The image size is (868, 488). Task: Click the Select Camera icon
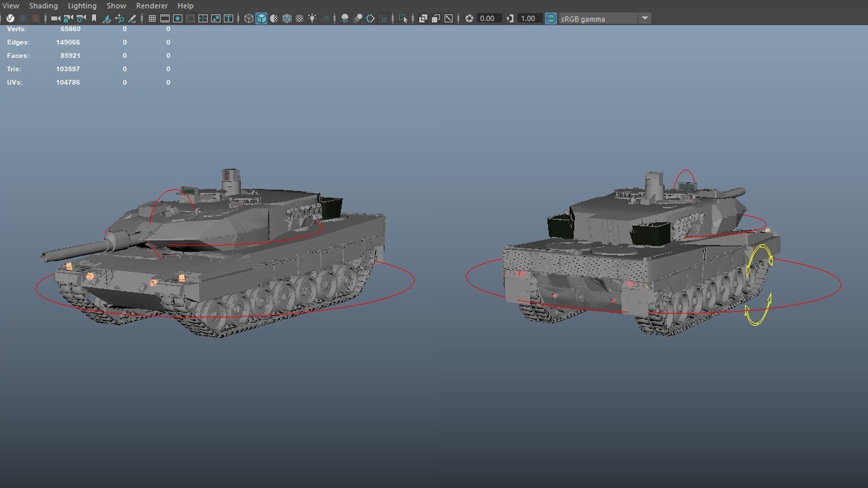[56, 19]
